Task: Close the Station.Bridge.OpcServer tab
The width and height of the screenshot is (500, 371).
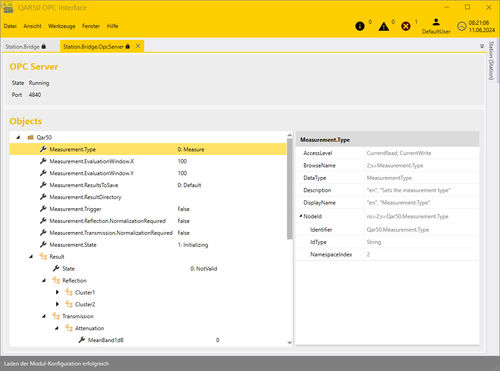Action: click(138, 46)
